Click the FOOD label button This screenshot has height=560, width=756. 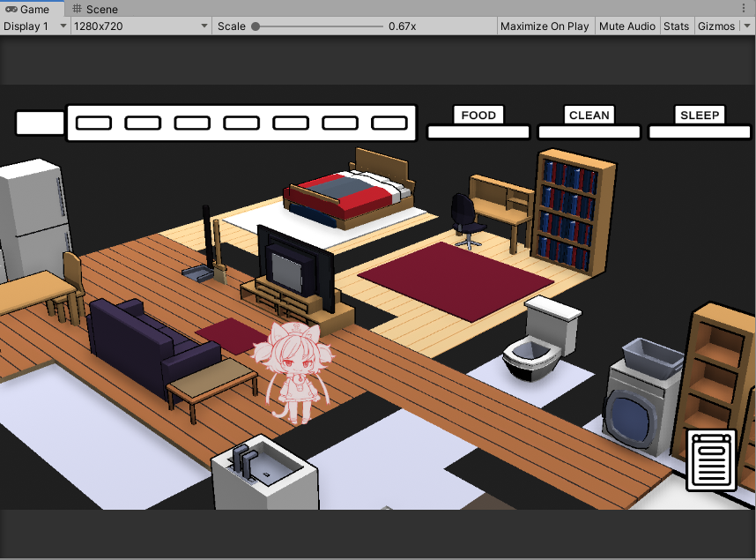tap(478, 115)
